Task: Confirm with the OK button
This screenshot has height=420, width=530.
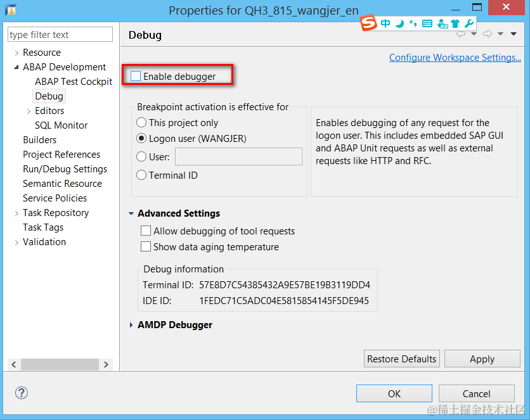Action: [x=394, y=393]
